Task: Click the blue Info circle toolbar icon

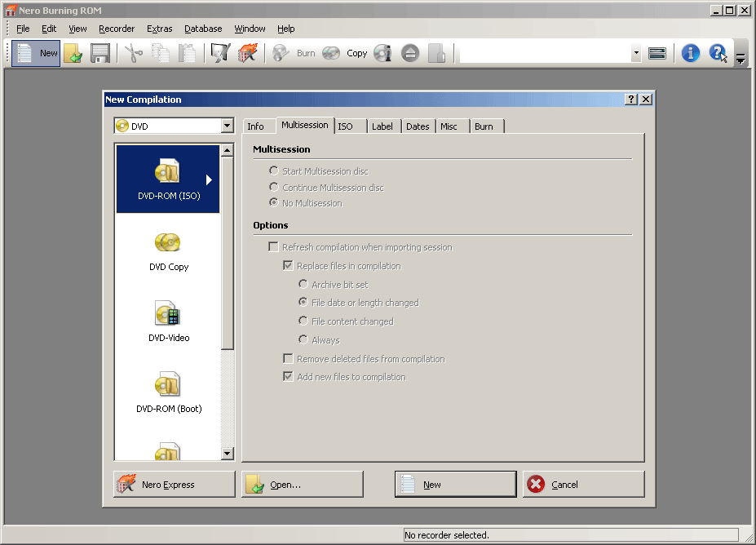Action: point(691,53)
